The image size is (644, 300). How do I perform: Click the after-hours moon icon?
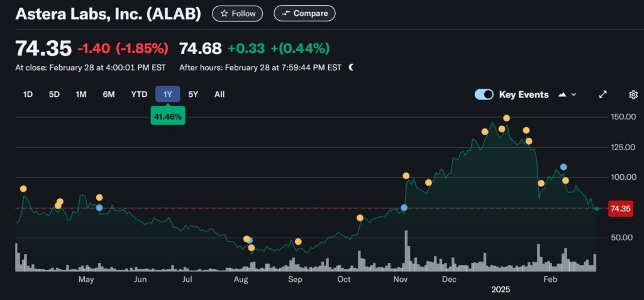coord(351,67)
